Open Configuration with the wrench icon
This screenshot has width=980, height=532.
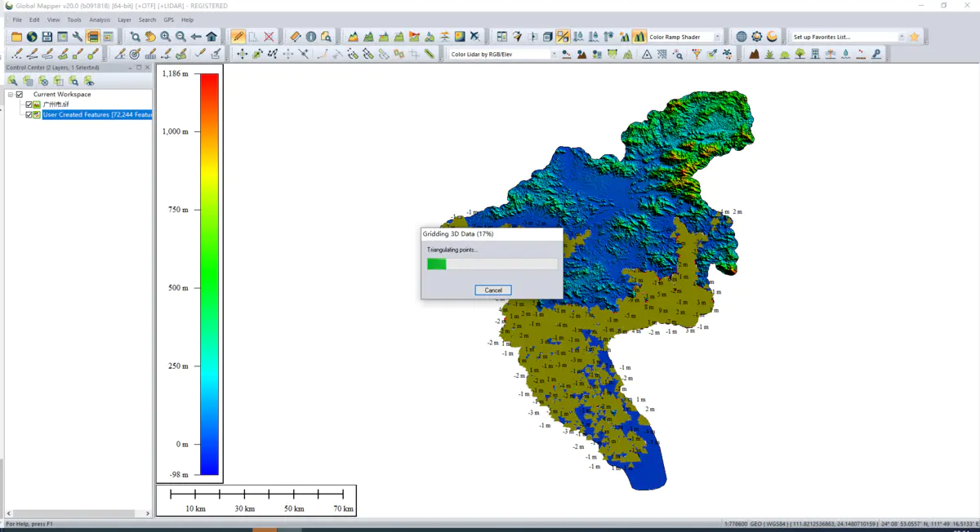pyautogui.click(x=78, y=37)
